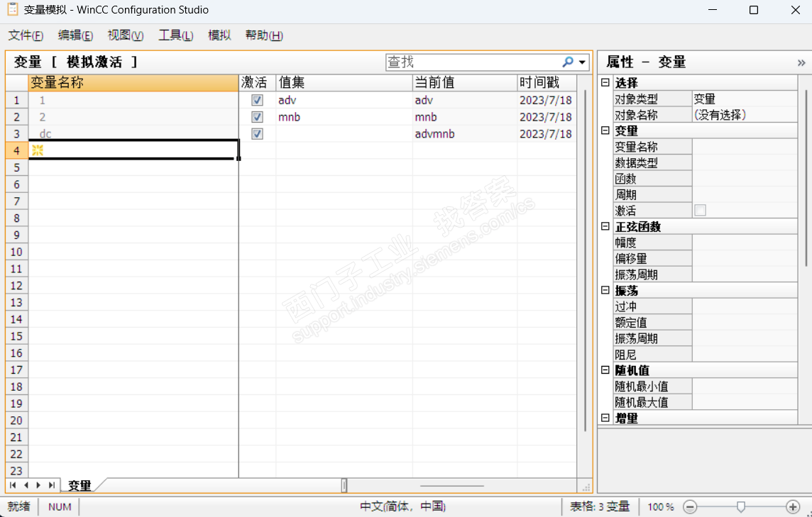Open the 文件(F) menu
812x517 pixels.
point(26,35)
